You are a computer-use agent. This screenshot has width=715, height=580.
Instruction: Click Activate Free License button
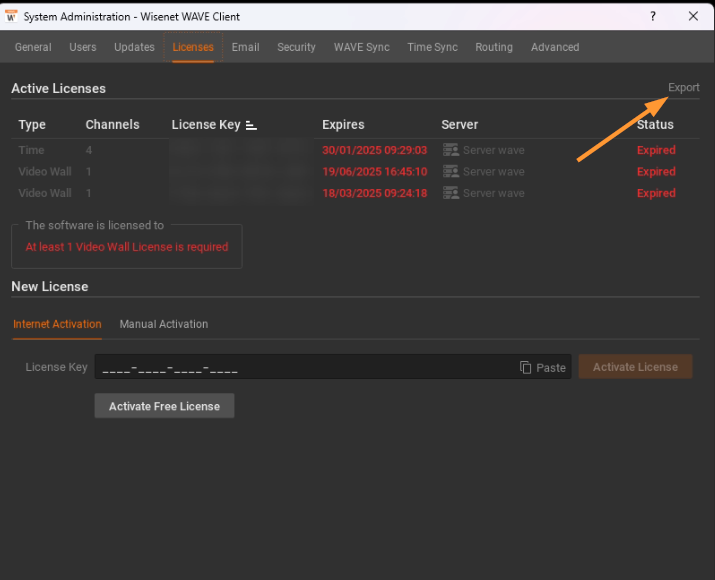point(164,406)
